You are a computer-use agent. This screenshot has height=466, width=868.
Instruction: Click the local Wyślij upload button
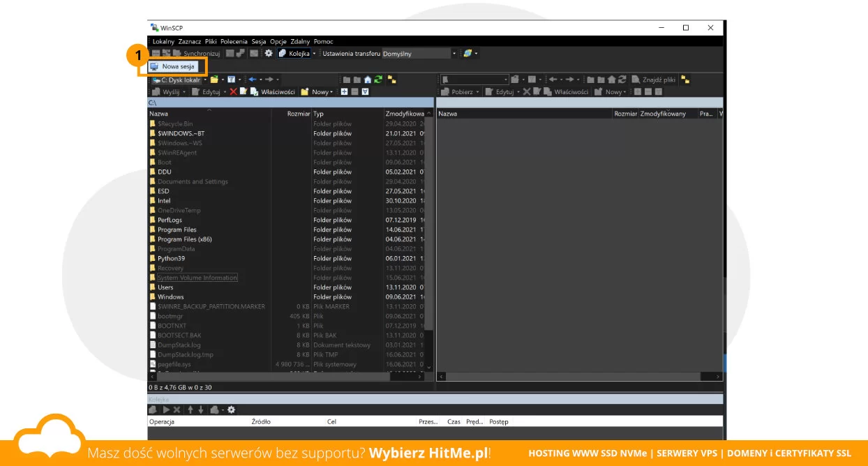tap(166, 91)
